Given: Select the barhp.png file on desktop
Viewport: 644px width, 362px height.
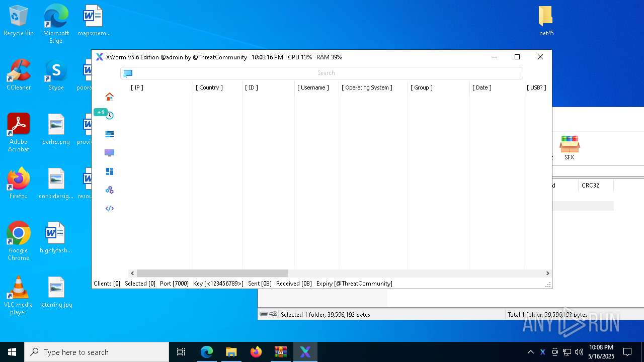Looking at the screenshot, I should tap(56, 130).
